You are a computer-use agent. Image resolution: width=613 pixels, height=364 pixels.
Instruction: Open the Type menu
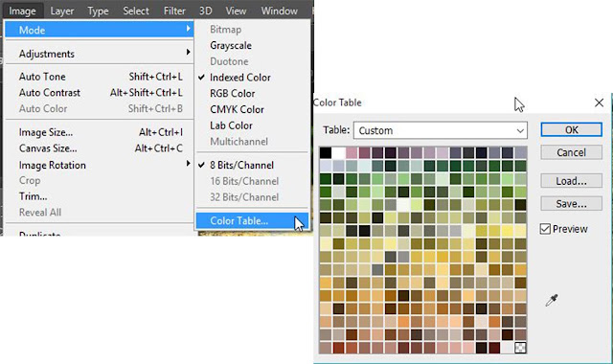(x=98, y=11)
